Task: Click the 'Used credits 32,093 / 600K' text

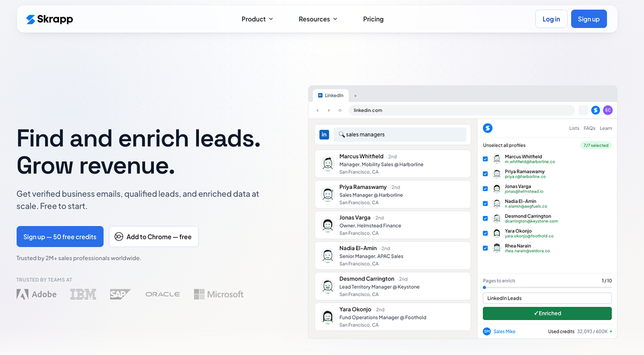Action: 578,331
